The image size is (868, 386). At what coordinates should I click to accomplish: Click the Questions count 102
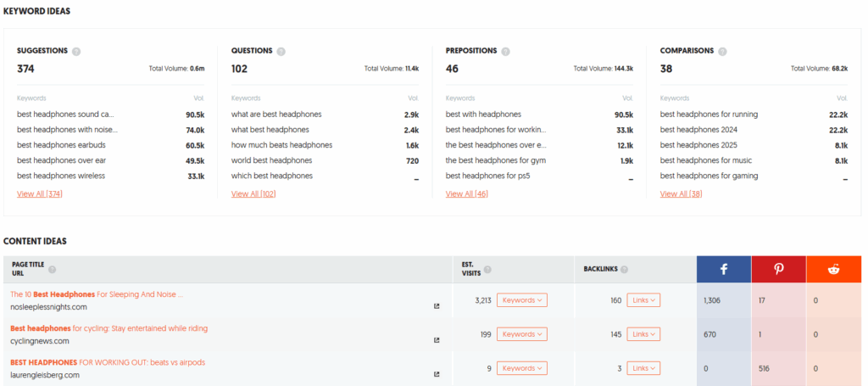coord(239,69)
